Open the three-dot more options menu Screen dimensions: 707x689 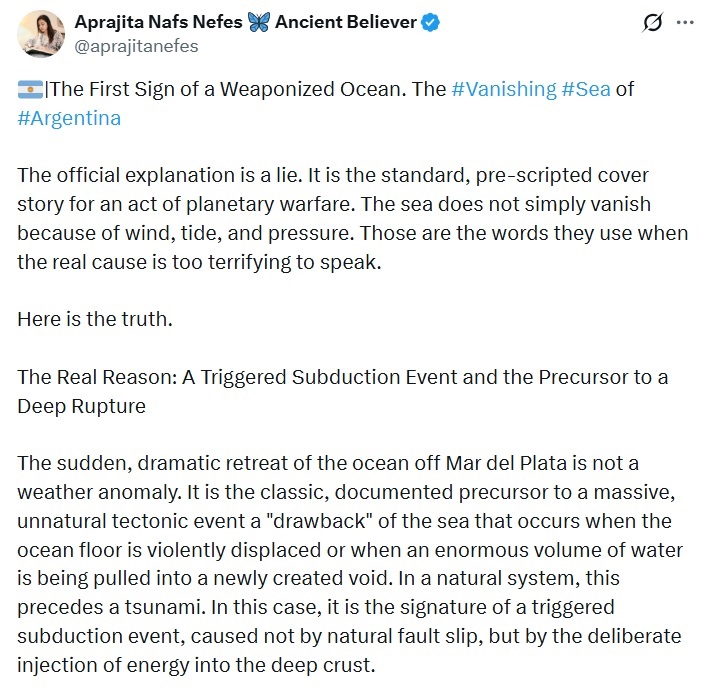click(685, 23)
